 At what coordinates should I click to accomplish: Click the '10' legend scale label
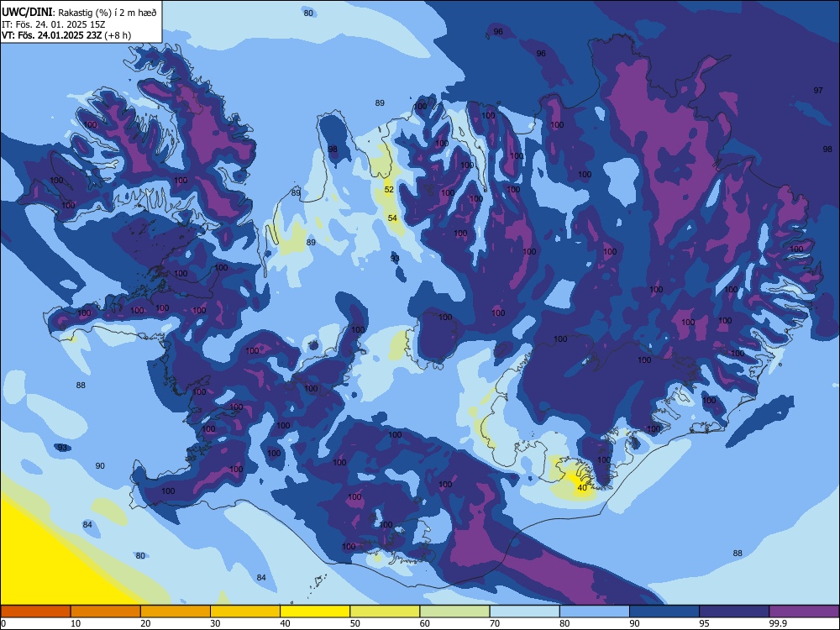[x=76, y=623]
